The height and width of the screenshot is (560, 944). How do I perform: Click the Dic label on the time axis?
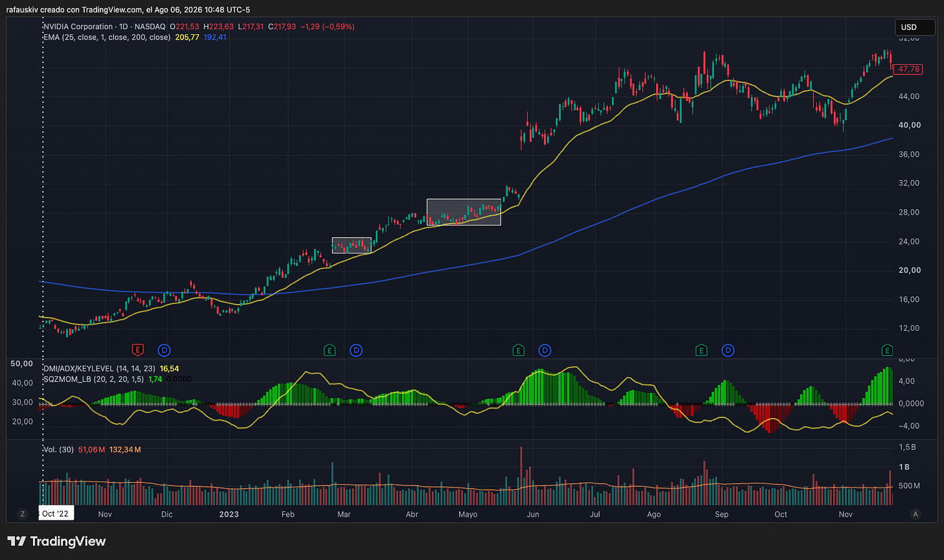(167, 514)
